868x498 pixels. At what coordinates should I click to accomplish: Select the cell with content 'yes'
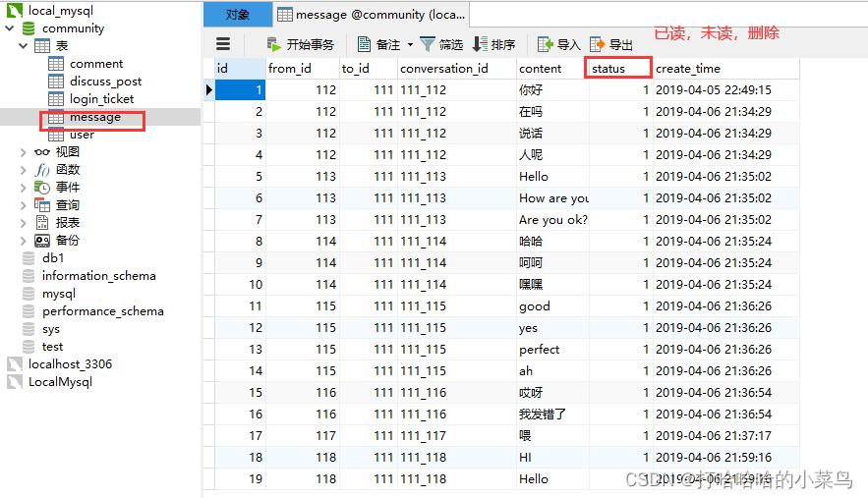[x=552, y=327]
